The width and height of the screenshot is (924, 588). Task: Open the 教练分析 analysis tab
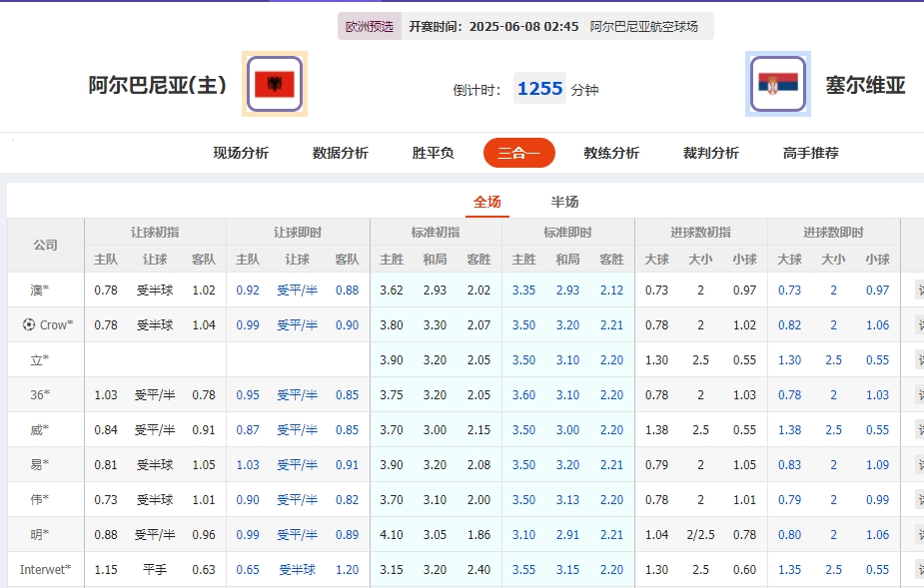[x=612, y=153]
